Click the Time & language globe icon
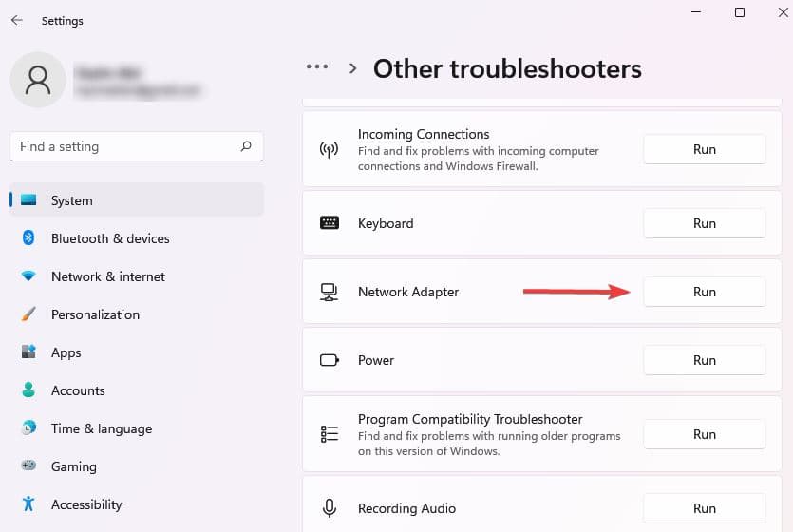The height and width of the screenshot is (532, 793). tap(28, 427)
